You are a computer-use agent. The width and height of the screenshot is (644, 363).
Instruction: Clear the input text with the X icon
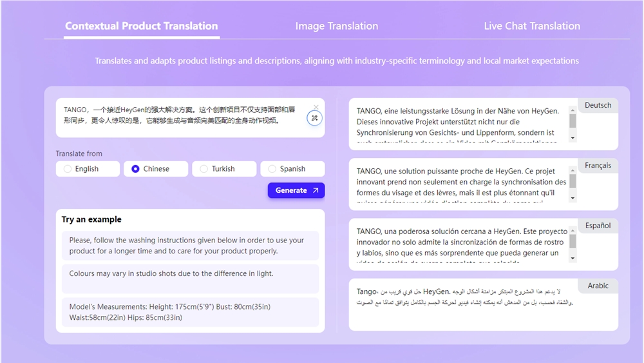pos(316,107)
